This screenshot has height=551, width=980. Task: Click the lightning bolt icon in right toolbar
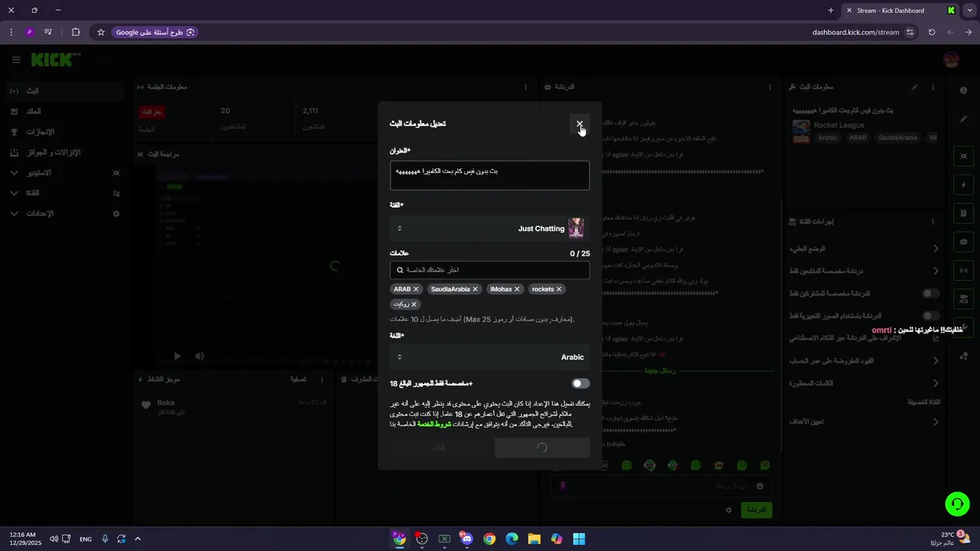coord(963,185)
